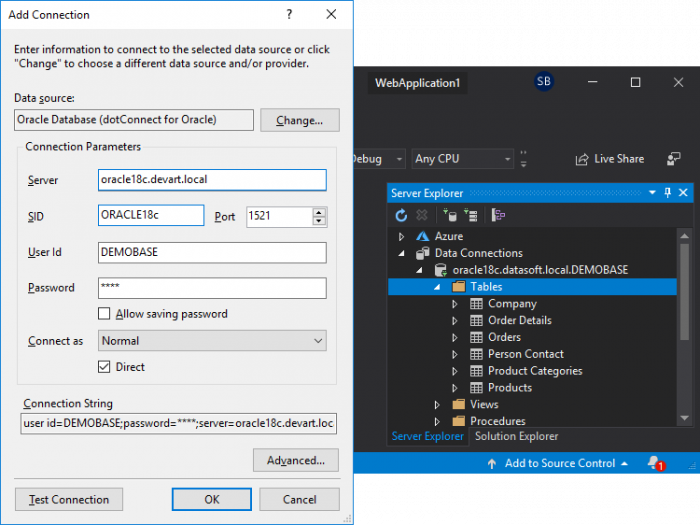
Task: Click Connect to Server icon in Server Explorer
Action: (x=471, y=216)
